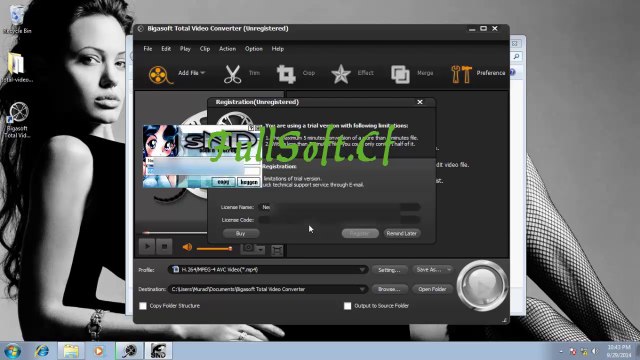
Task: Click the Setting... button
Action: [389, 270]
